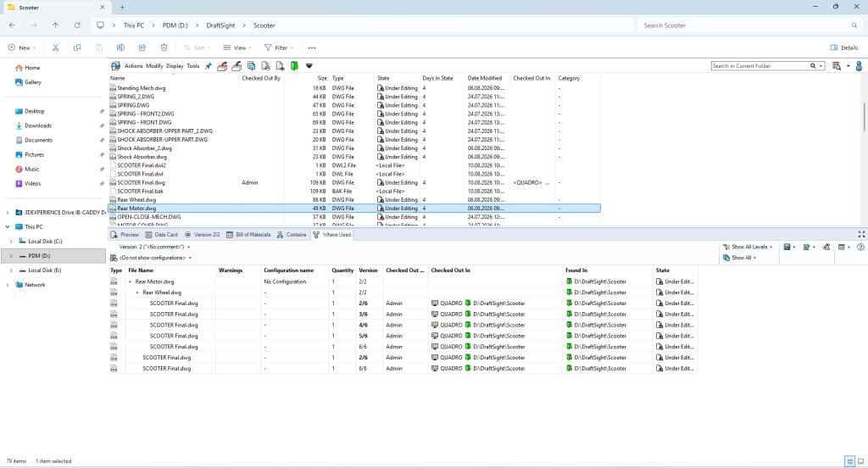
Task: Click the clear/refresh brush icon in Where Used toolbar
Action: coord(826,247)
